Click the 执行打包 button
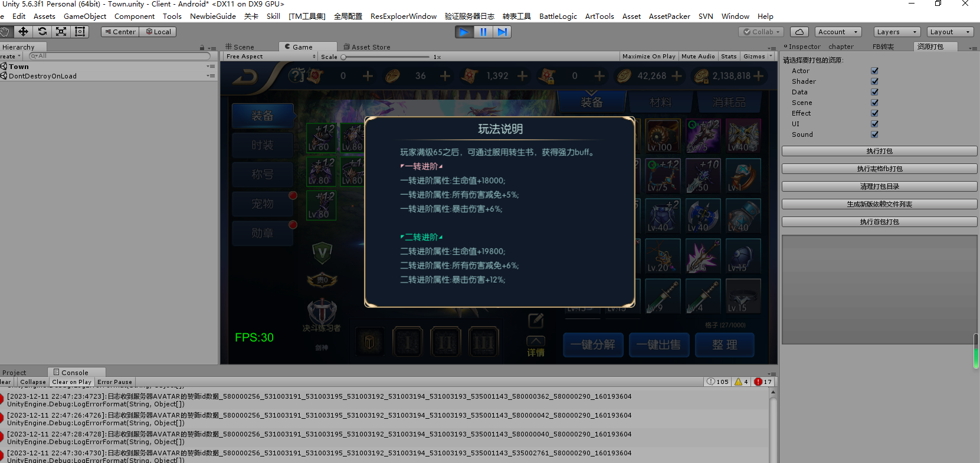Screen dimensions: 980x463 pyautogui.click(x=879, y=151)
